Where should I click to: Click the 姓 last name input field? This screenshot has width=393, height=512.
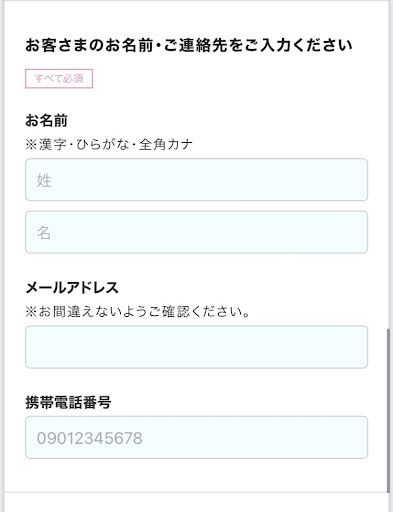[x=196, y=180]
